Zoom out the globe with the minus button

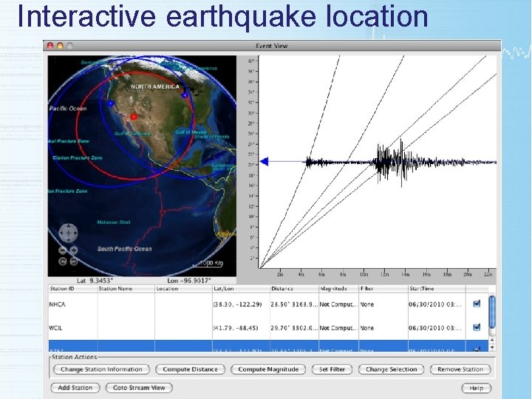click(x=62, y=250)
